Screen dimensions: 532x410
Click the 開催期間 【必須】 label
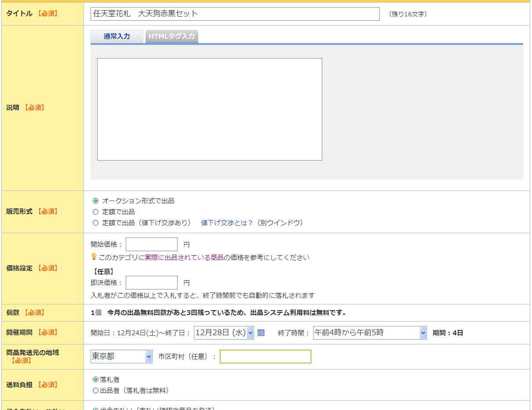(32, 332)
